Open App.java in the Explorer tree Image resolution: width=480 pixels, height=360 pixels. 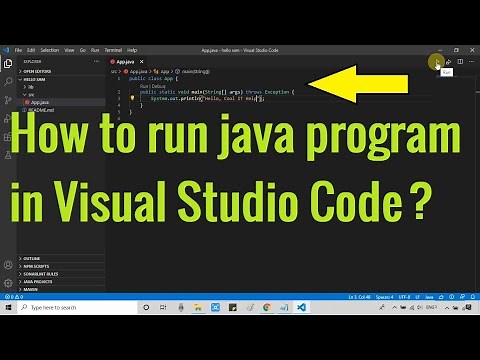[61, 102]
